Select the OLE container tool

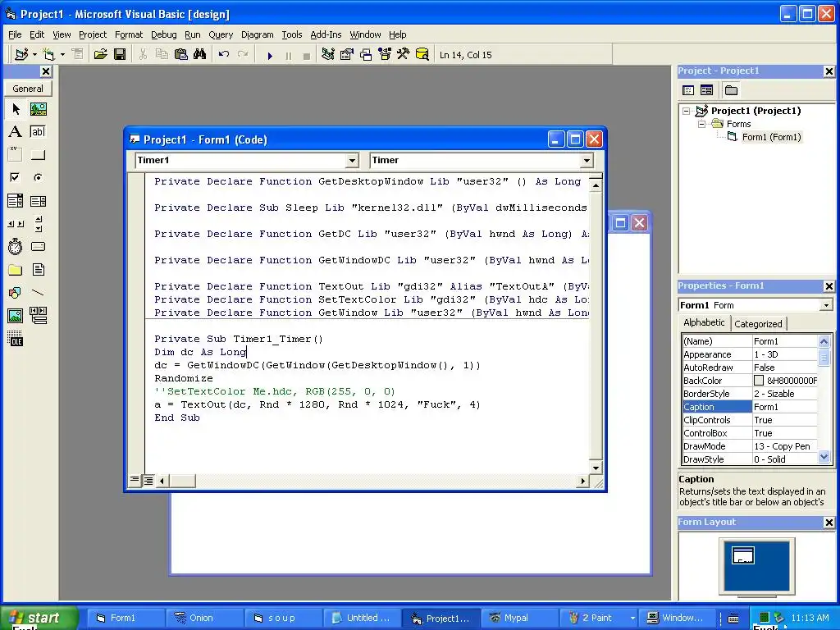pos(16,339)
